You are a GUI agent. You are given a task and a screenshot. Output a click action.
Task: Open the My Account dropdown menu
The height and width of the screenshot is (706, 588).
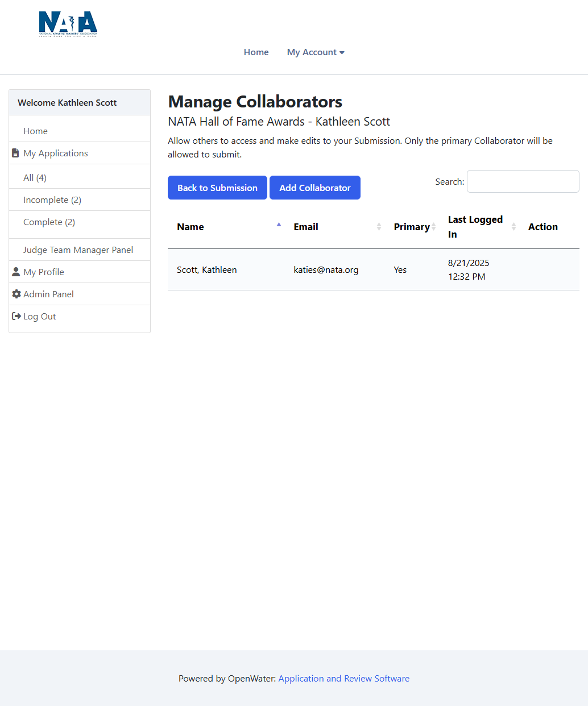point(316,52)
